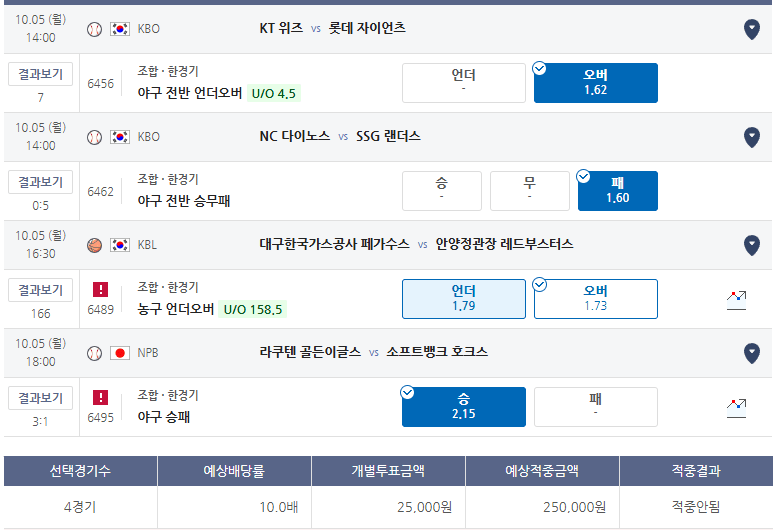View results via 결과보기 for game 6456
Screen dimensions: 775x530
(x=41, y=74)
